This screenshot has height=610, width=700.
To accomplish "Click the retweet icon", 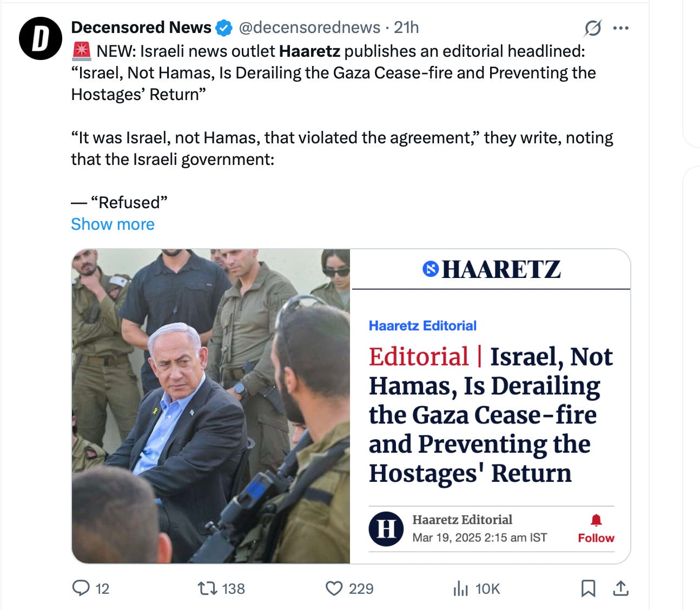I will [x=206, y=588].
